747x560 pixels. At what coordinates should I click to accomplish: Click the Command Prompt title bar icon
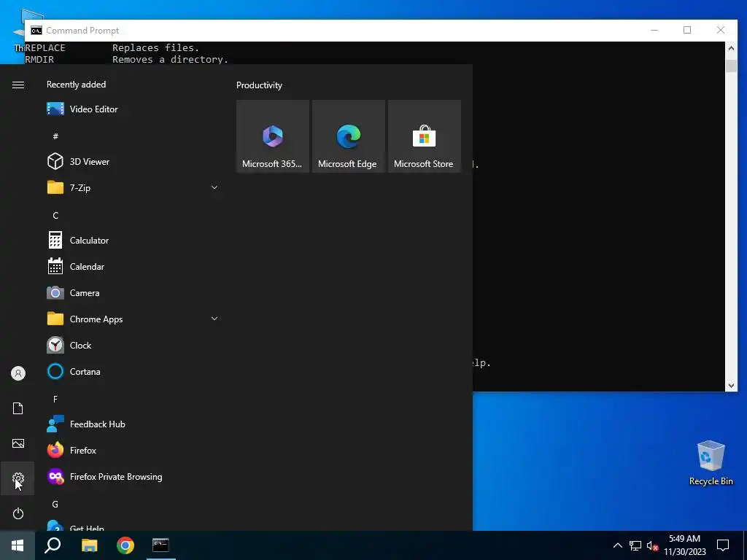coord(36,31)
